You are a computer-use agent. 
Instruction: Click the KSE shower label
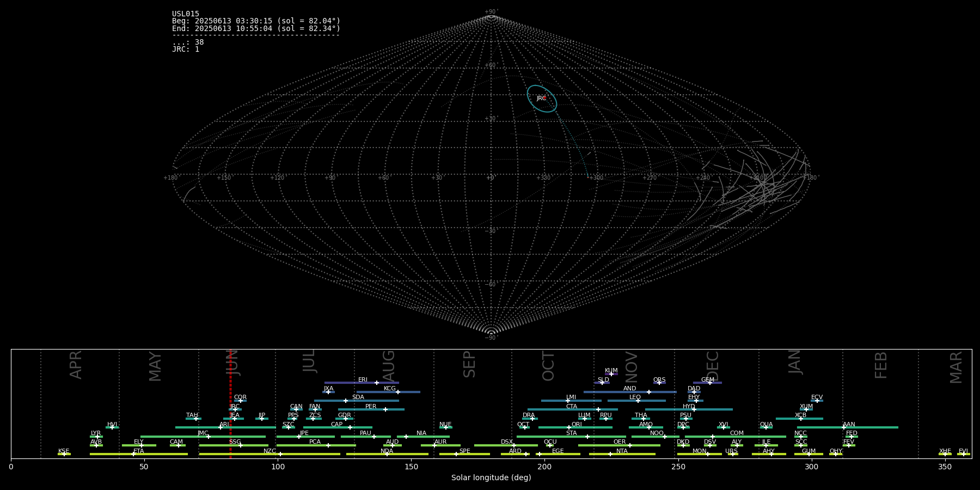point(64,451)
